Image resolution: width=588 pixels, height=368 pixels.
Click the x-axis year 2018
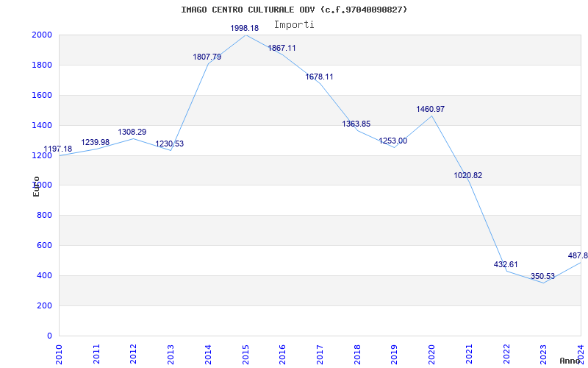(x=357, y=354)
